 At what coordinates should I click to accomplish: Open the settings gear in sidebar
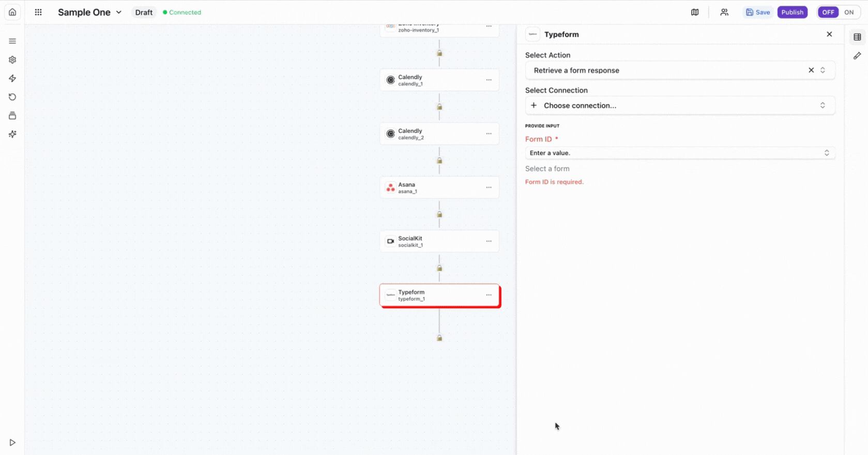12,60
